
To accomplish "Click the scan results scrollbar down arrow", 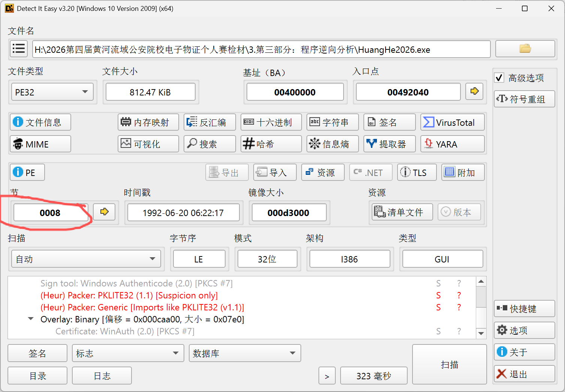I will tap(481, 333).
